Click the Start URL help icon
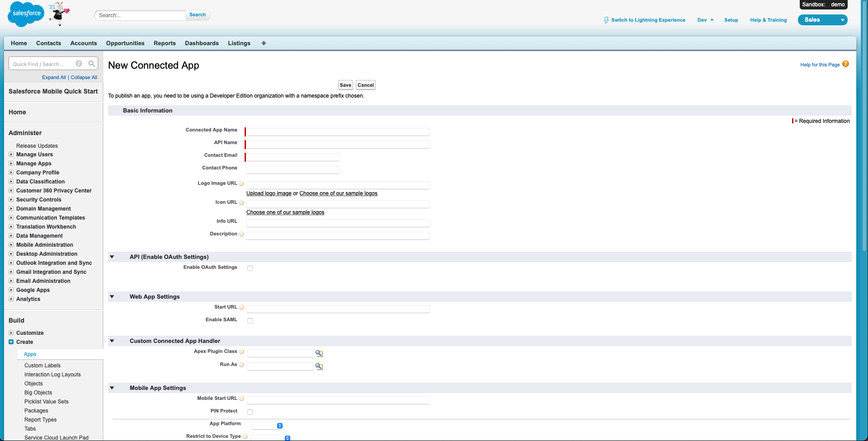 click(241, 307)
